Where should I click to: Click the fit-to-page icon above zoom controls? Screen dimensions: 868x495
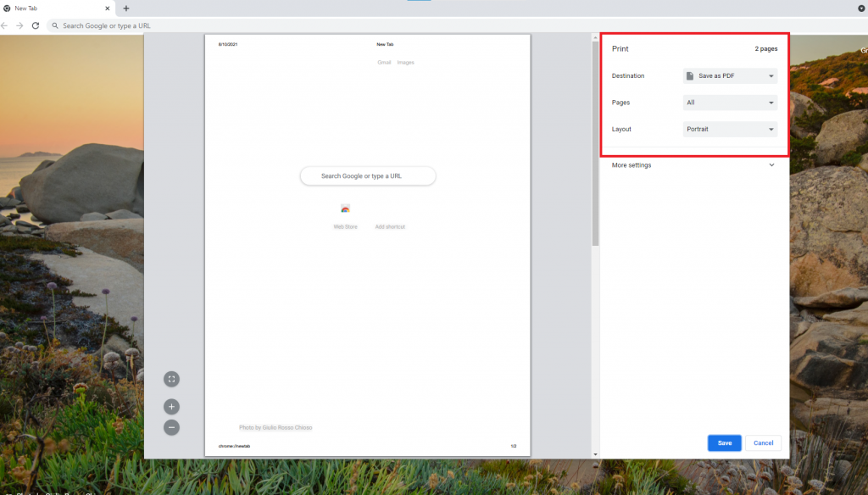point(171,379)
